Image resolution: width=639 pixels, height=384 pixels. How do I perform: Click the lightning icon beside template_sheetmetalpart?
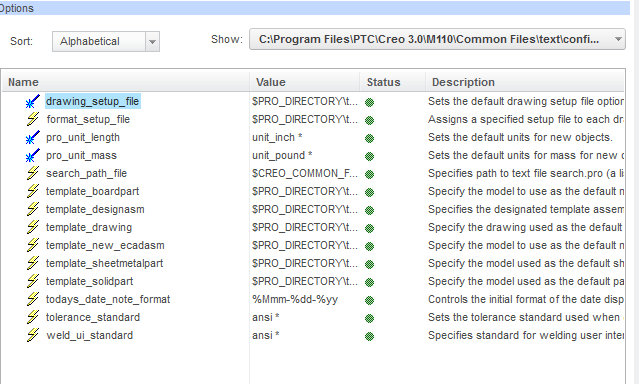tap(33, 263)
